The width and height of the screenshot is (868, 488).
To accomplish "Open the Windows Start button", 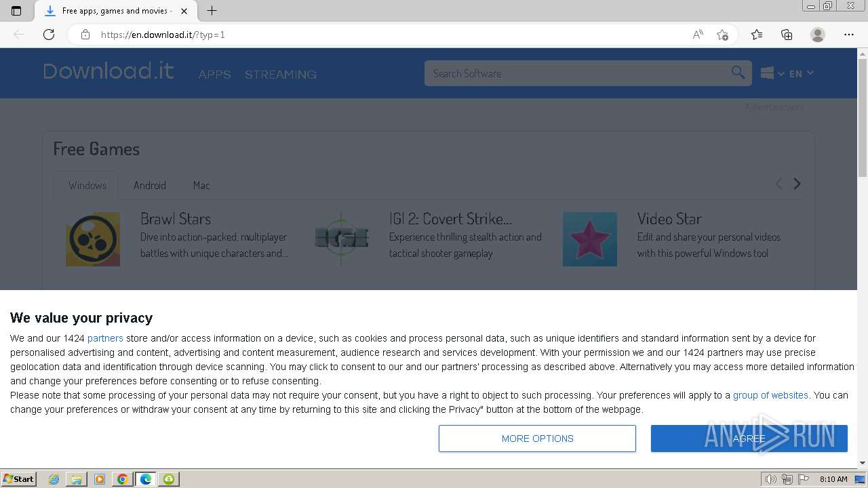I will [x=18, y=479].
